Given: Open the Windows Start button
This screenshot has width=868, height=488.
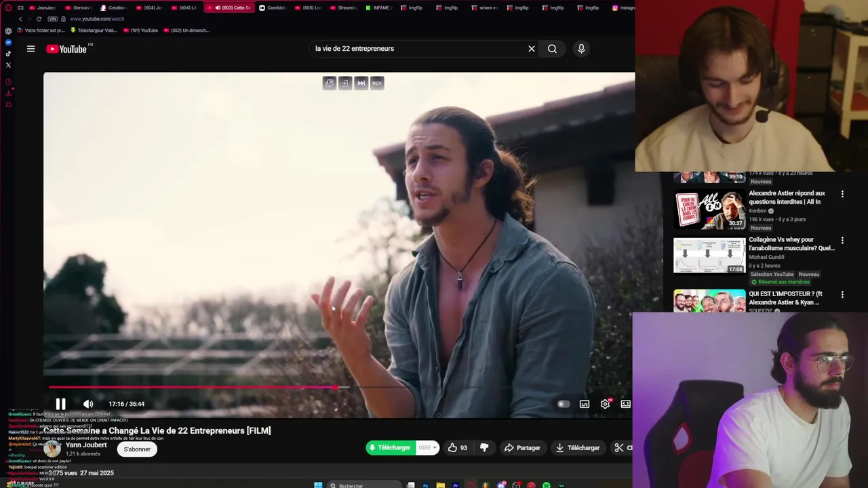Looking at the screenshot, I should (x=318, y=485).
